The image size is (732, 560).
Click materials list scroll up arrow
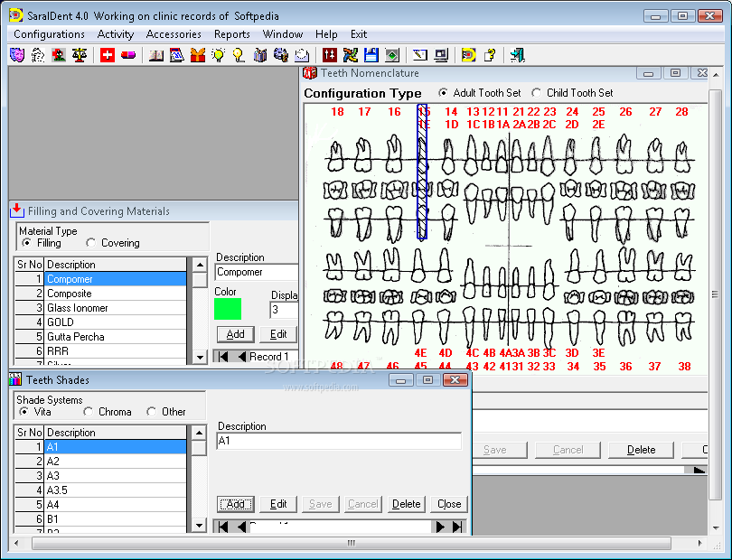point(200,265)
